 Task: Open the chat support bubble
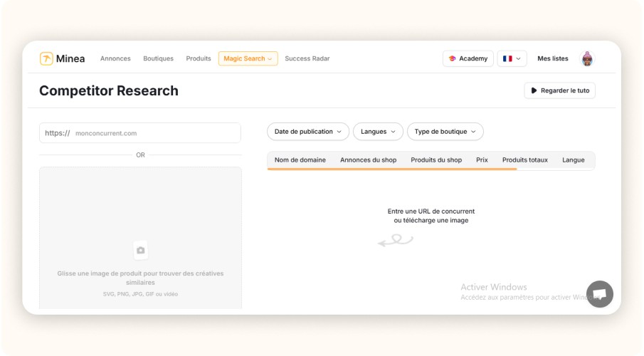599,294
